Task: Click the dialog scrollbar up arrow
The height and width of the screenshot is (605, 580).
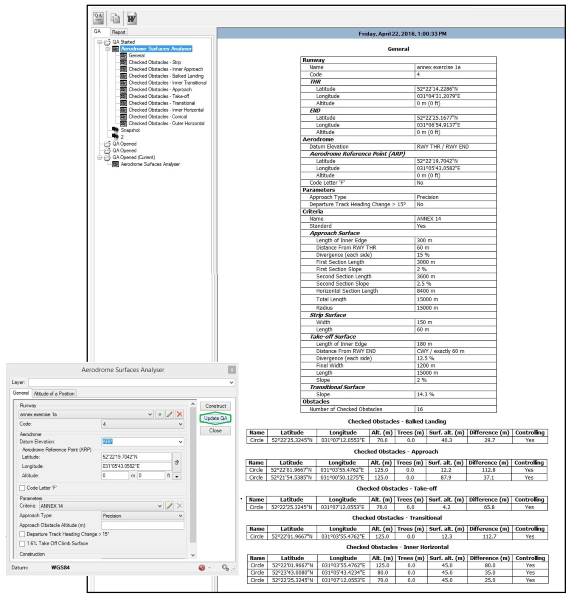Action: pos(193,404)
